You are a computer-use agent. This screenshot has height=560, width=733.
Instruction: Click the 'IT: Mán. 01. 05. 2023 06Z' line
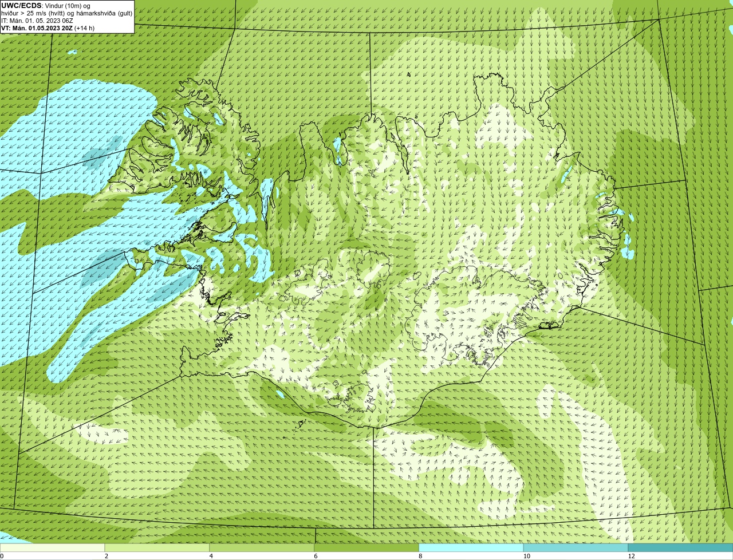(37, 21)
